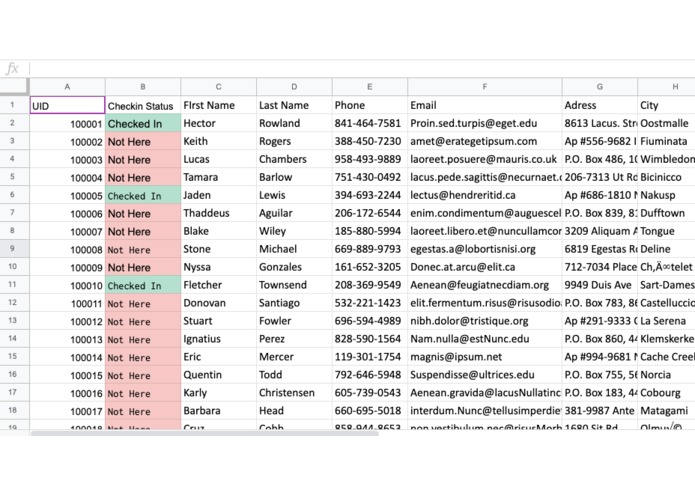695x494 pixels.
Task: Click the Phone header cell
Action: (370, 105)
